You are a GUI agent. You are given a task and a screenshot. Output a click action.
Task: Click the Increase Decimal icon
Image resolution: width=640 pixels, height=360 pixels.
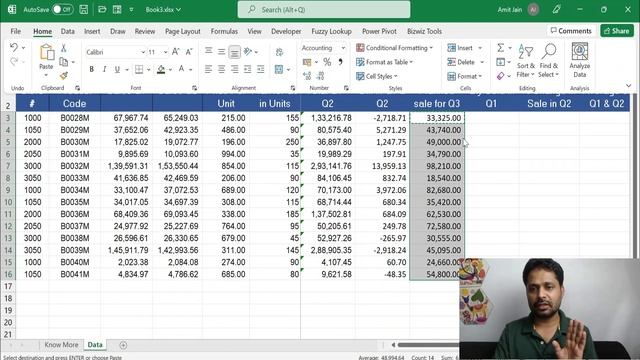307,76
